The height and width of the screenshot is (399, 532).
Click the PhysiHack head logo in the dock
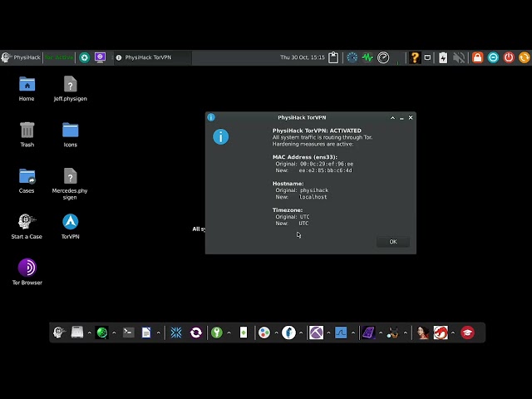tap(59, 332)
